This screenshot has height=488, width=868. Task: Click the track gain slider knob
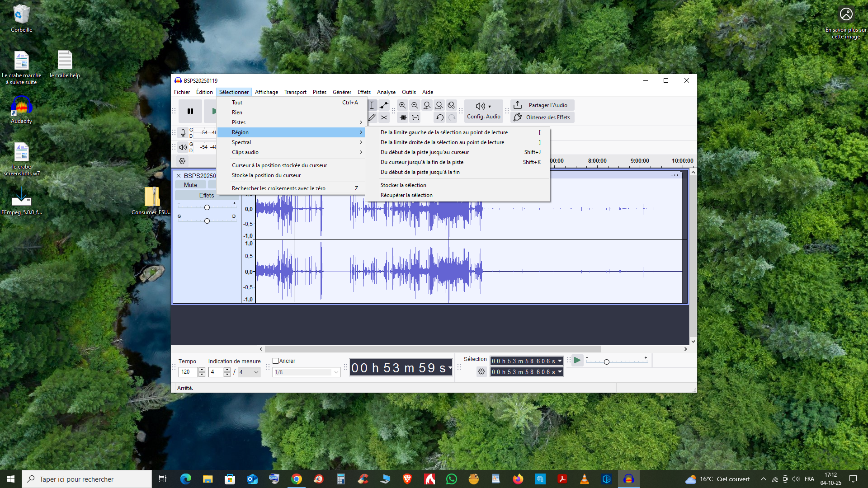tap(207, 207)
